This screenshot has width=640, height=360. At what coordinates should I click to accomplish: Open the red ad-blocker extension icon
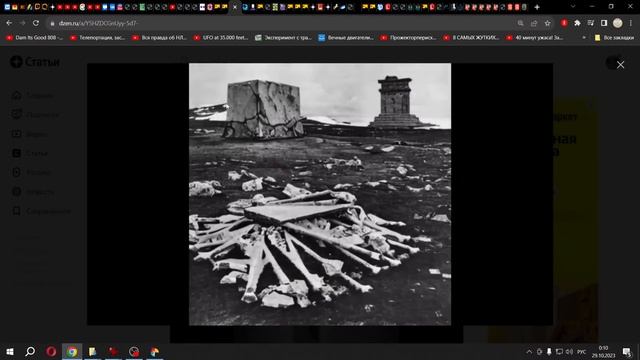click(564, 23)
